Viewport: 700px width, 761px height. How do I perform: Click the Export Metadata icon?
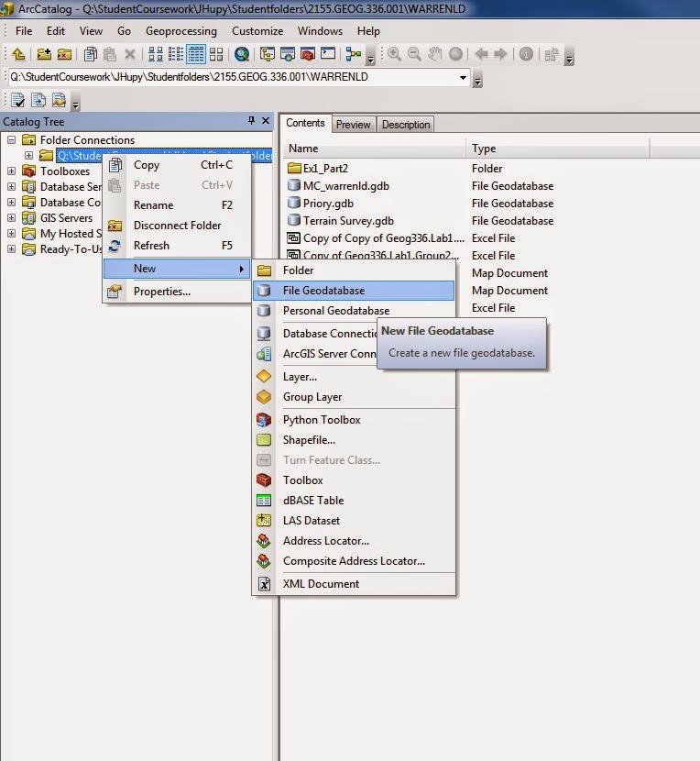(x=59, y=100)
